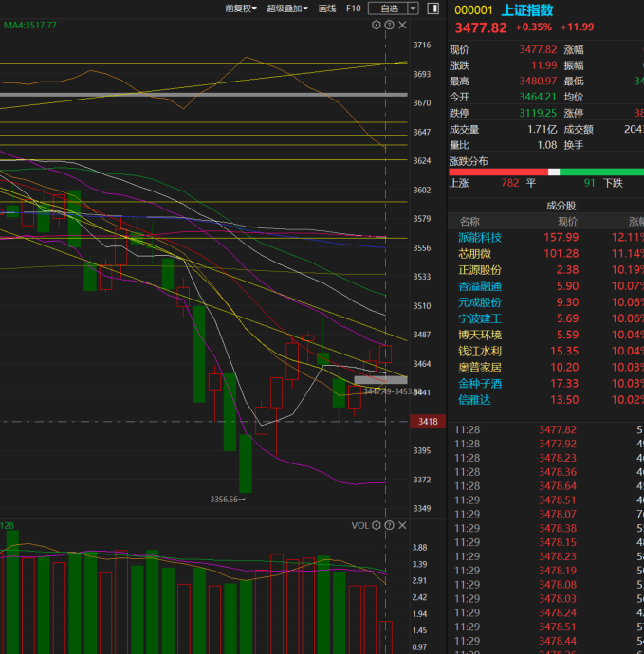Close the main chart MA indicator overlay
644x654 pixels.
coord(402,25)
